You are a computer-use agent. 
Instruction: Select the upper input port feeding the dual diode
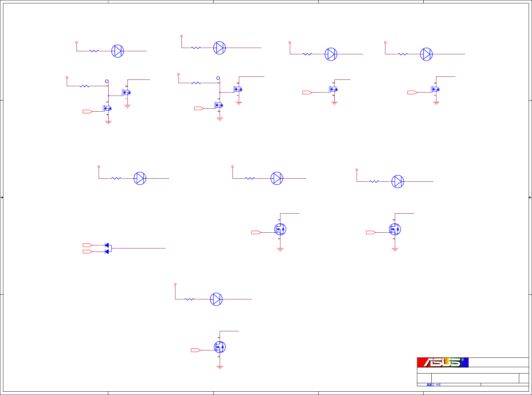(x=88, y=245)
